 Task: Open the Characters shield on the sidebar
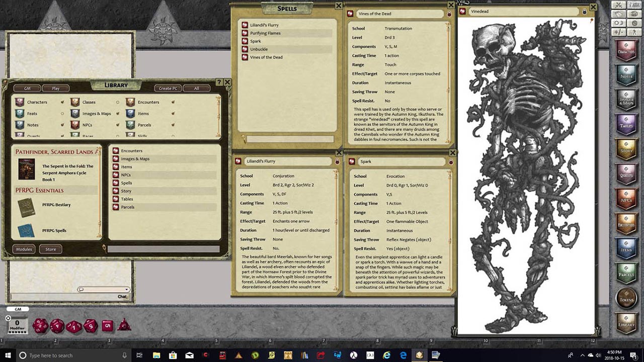point(626,49)
